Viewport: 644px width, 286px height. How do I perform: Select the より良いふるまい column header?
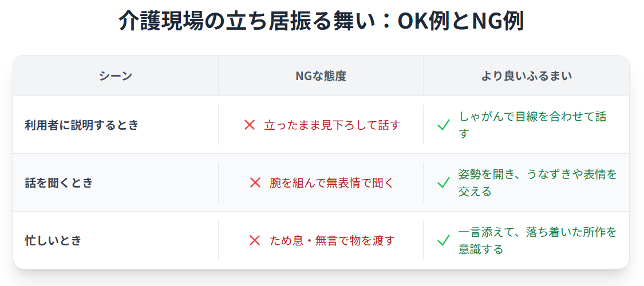click(x=527, y=76)
